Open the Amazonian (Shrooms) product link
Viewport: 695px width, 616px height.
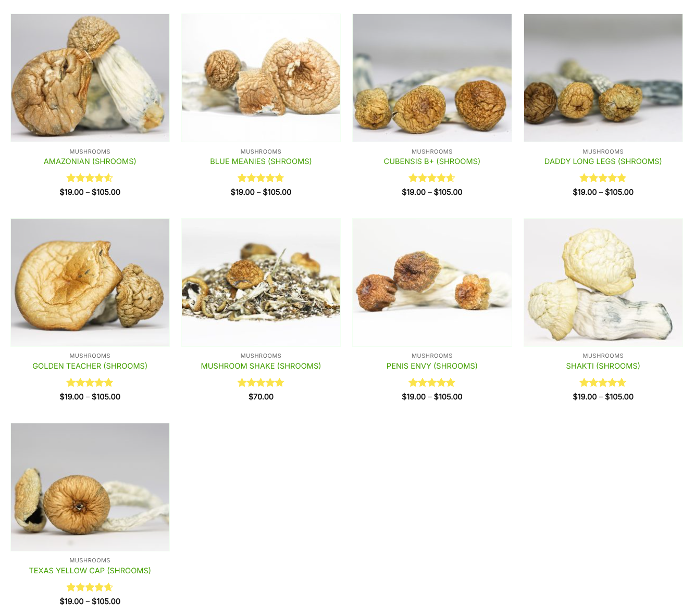90,161
